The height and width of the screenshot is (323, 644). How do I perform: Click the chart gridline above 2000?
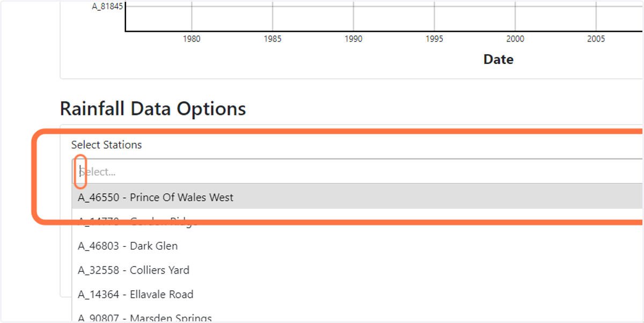tap(515, 16)
